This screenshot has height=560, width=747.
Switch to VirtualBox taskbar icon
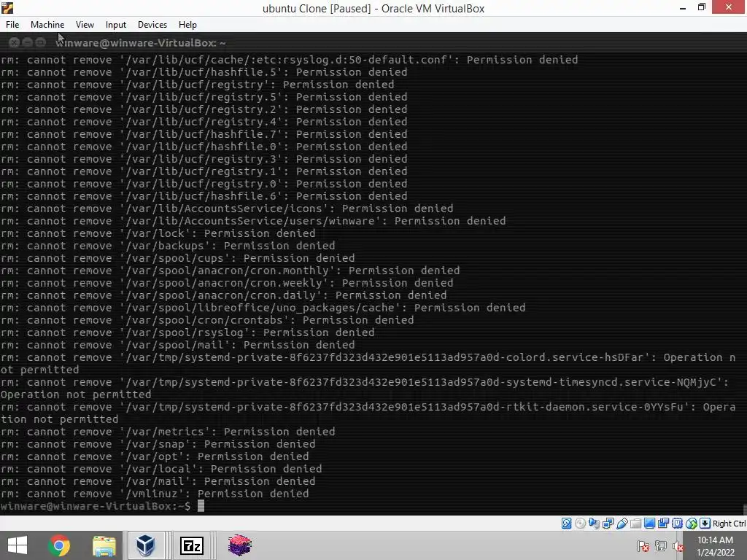coord(146,545)
